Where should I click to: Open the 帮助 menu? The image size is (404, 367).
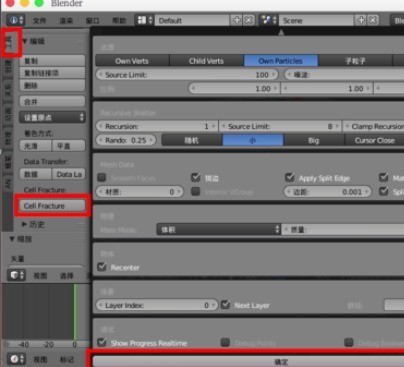[119, 21]
